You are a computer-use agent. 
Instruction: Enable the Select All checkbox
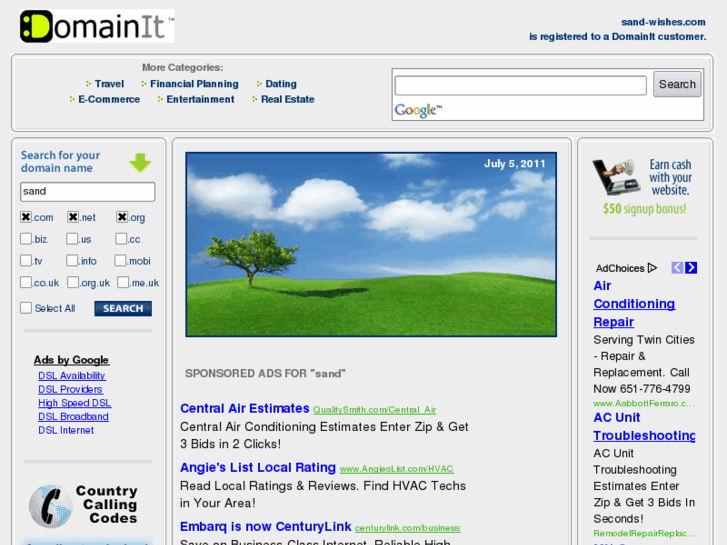click(x=26, y=308)
